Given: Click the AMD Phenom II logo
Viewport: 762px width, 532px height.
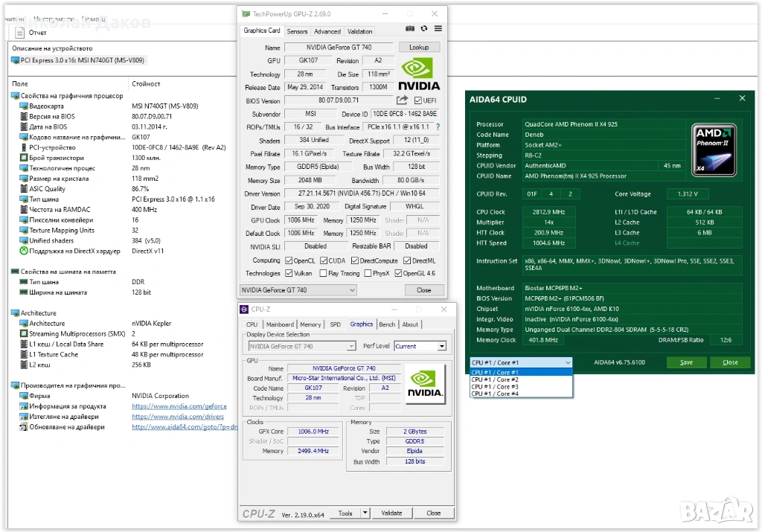Looking at the screenshot, I should (x=714, y=150).
